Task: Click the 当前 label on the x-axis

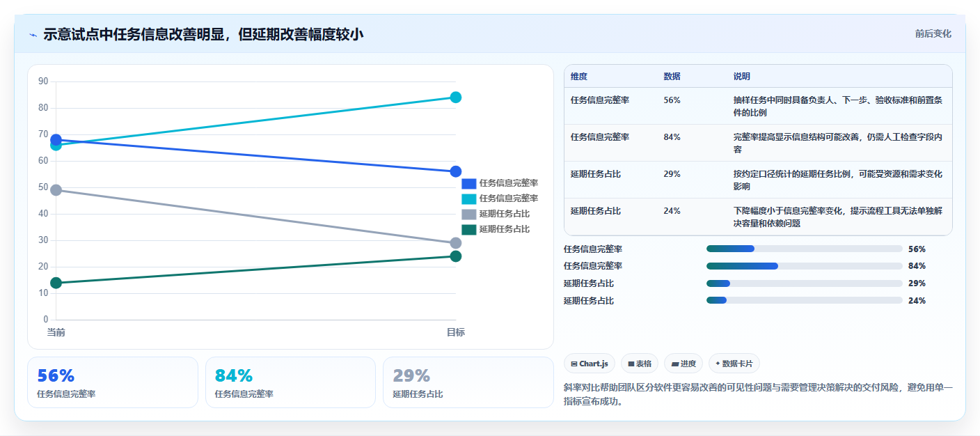Action: point(56,332)
